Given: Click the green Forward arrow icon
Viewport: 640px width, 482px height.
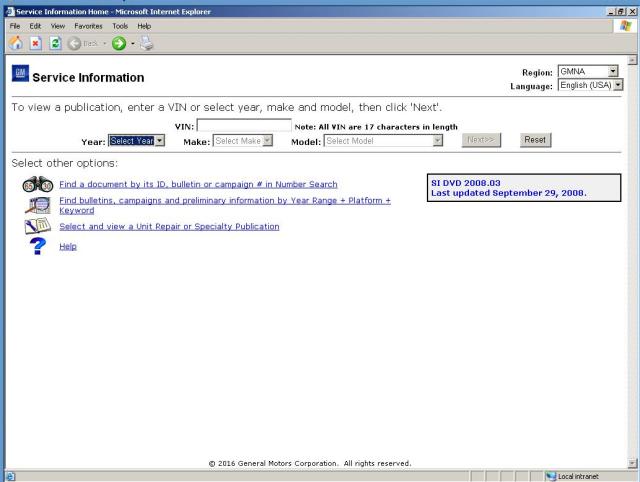Looking at the screenshot, I should point(118,45).
